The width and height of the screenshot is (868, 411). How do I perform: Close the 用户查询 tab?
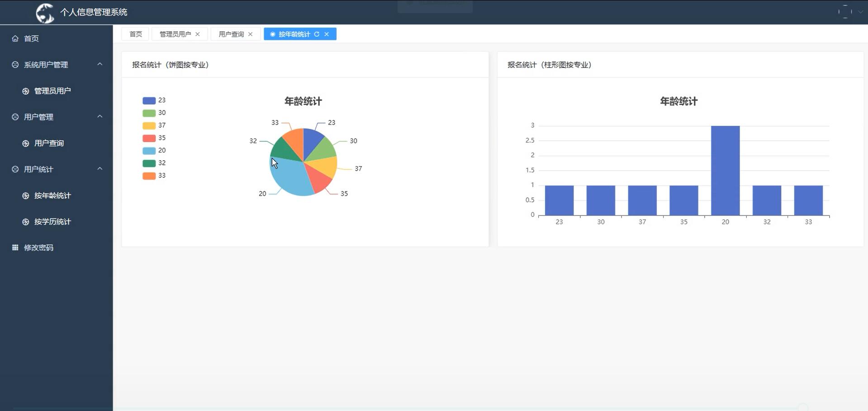point(251,34)
